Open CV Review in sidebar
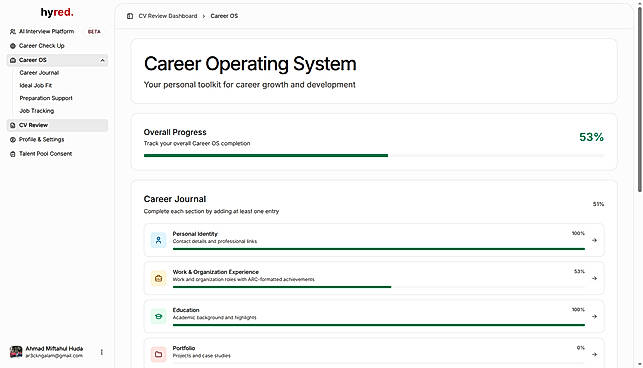 tap(57, 125)
